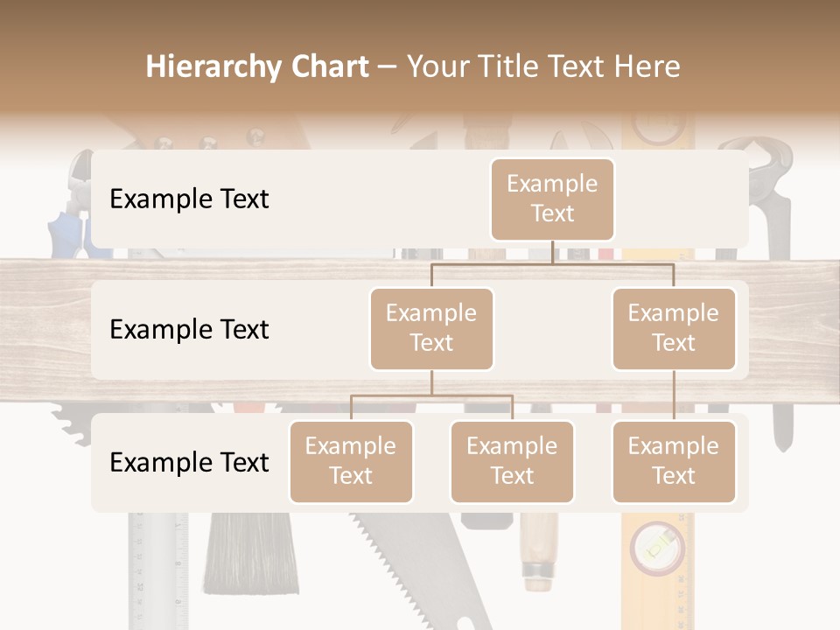Click the slide title Hierarchy Chart
This screenshot has height=630, width=840.
pyautogui.click(x=256, y=66)
